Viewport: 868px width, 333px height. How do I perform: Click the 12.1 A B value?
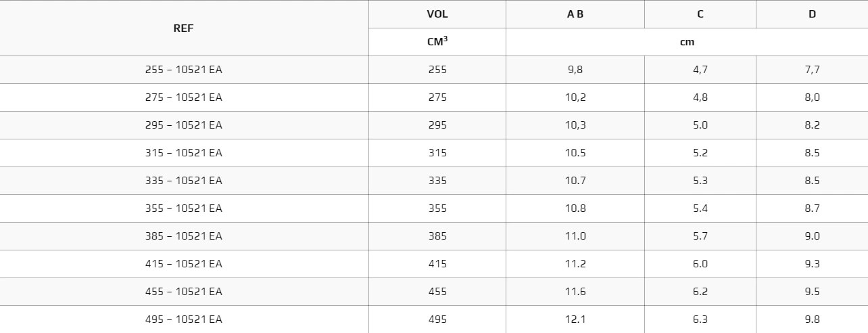[x=575, y=319]
